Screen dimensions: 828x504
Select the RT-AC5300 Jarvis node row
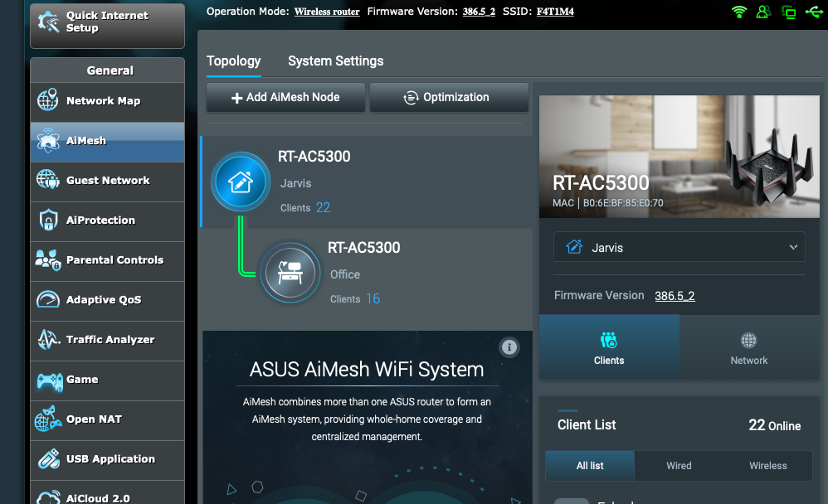367,182
